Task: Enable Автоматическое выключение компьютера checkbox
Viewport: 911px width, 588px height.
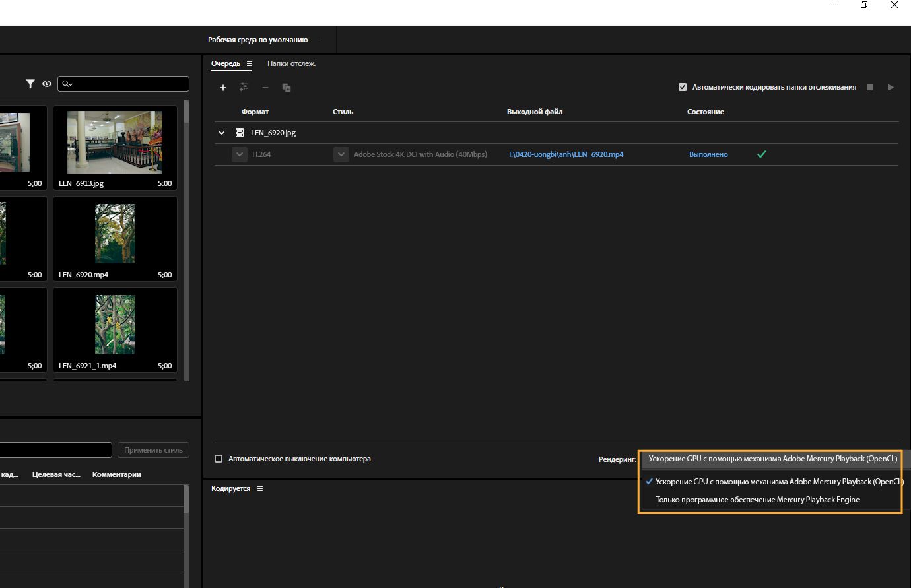Action: click(x=219, y=459)
